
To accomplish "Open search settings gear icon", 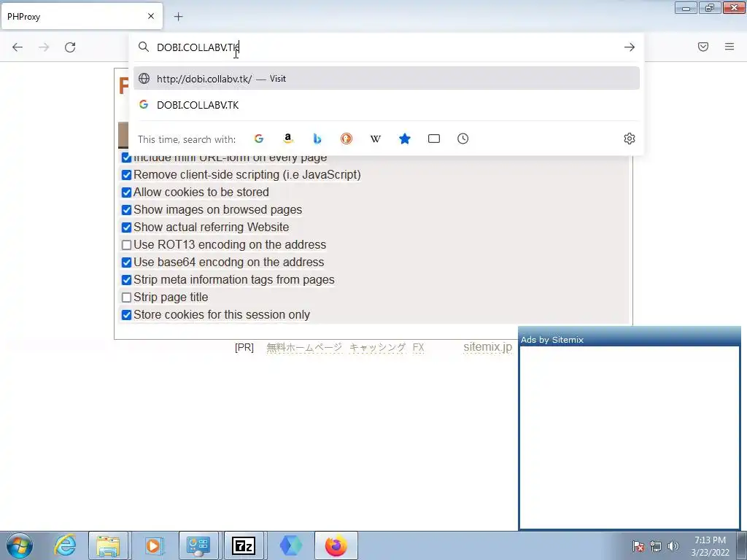I will pos(630,139).
